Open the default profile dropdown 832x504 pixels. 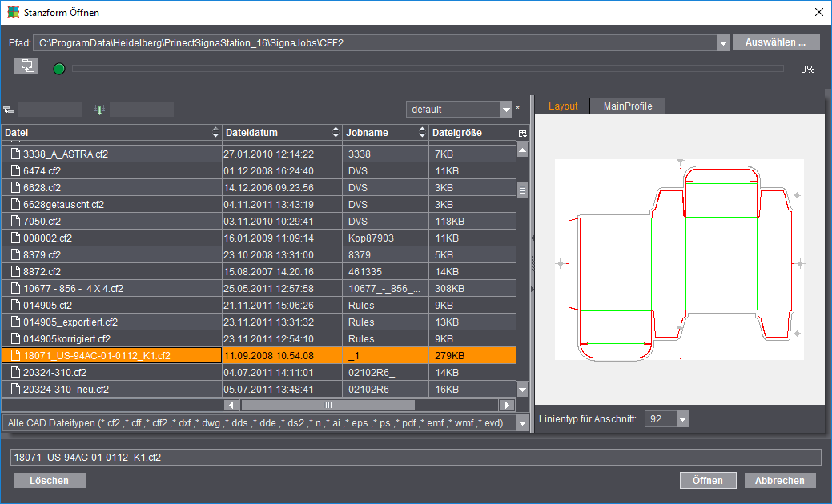pos(506,110)
